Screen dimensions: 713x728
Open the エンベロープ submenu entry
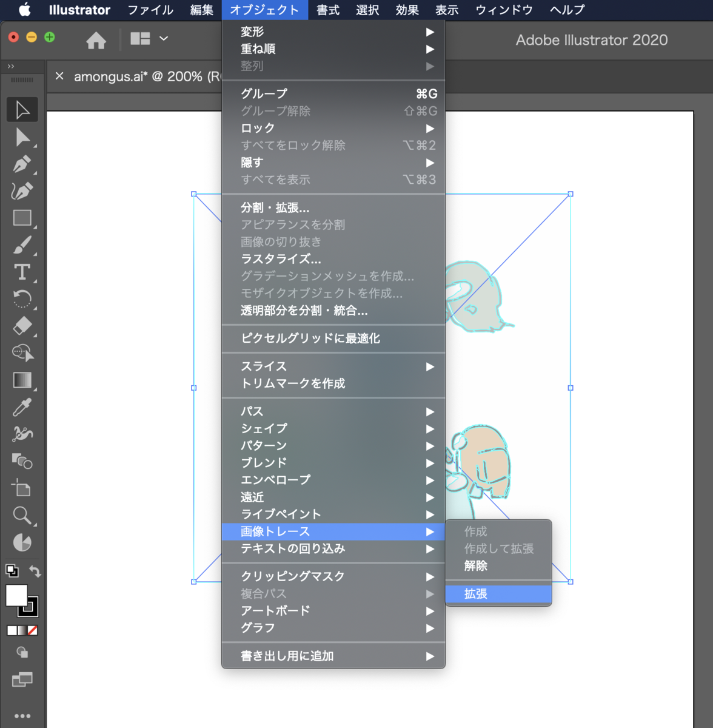[x=333, y=480]
